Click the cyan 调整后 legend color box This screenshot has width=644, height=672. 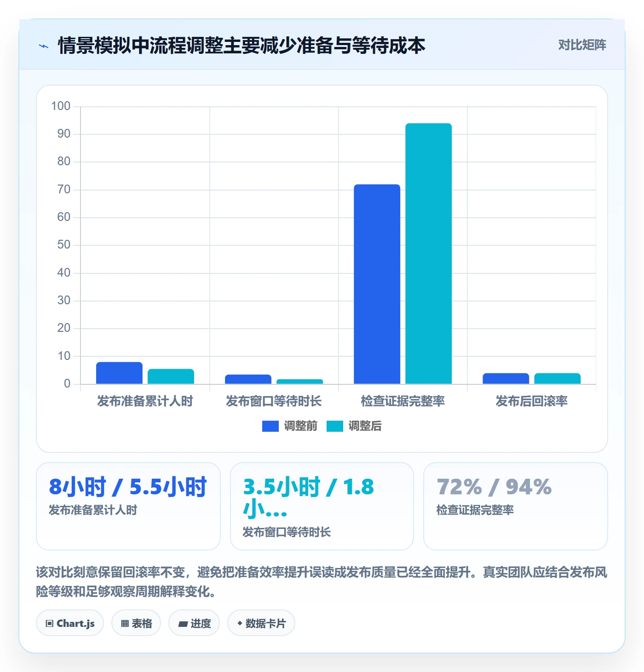tap(335, 426)
